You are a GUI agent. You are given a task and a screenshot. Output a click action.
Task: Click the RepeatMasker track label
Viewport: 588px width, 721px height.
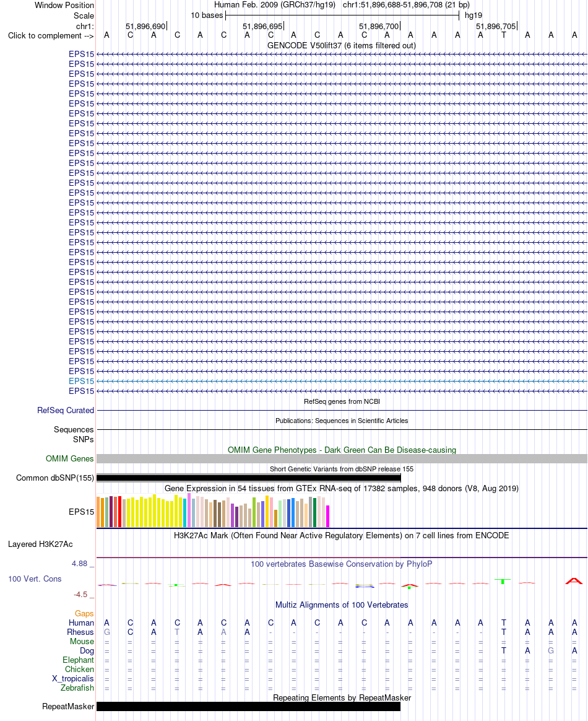coord(68,706)
